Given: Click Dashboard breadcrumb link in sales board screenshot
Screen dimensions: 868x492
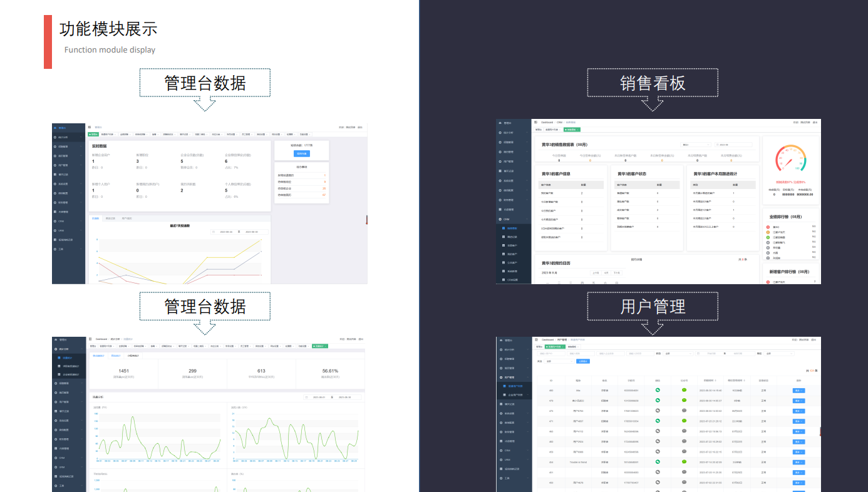Looking at the screenshot, I should pos(547,122).
